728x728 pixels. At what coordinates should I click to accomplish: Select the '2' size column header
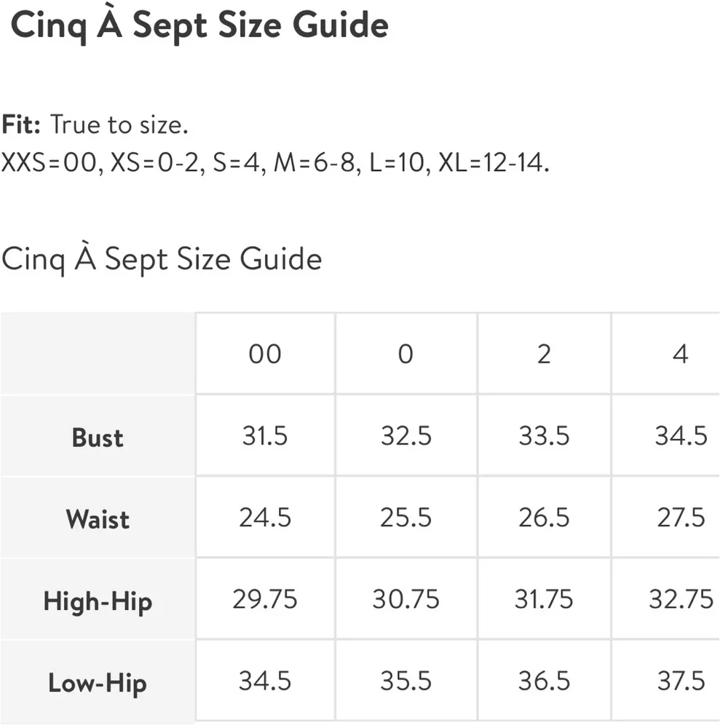(544, 355)
